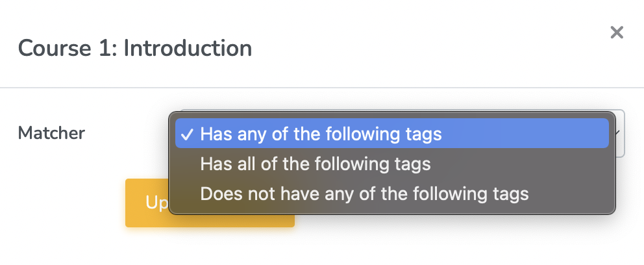644x265 pixels.
Task: Click the Matcher field label
Action: click(51, 133)
